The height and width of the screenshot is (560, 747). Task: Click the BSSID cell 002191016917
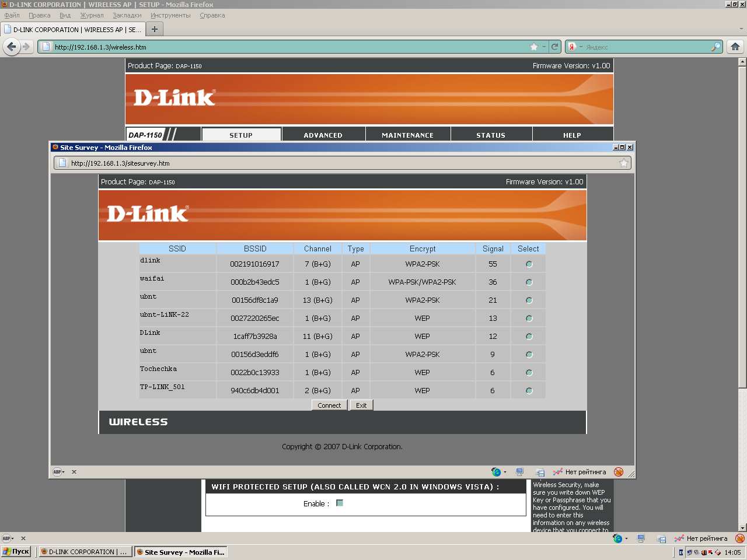pos(255,264)
